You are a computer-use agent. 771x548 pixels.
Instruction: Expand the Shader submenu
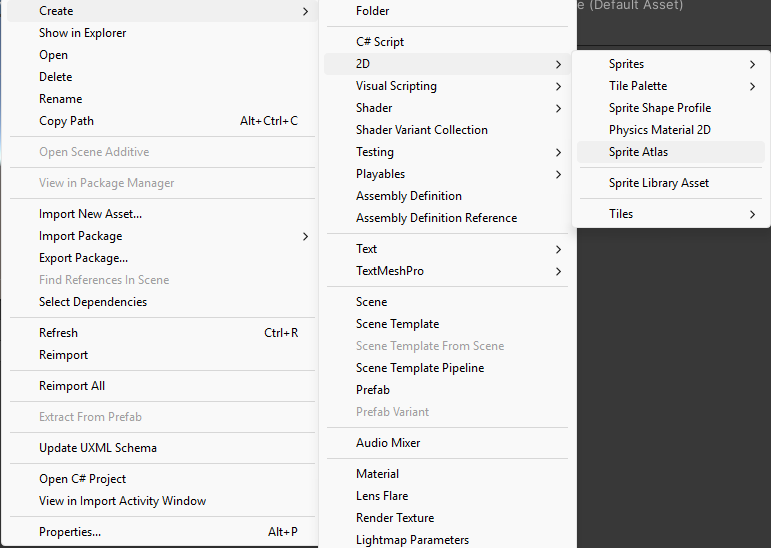click(447, 108)
